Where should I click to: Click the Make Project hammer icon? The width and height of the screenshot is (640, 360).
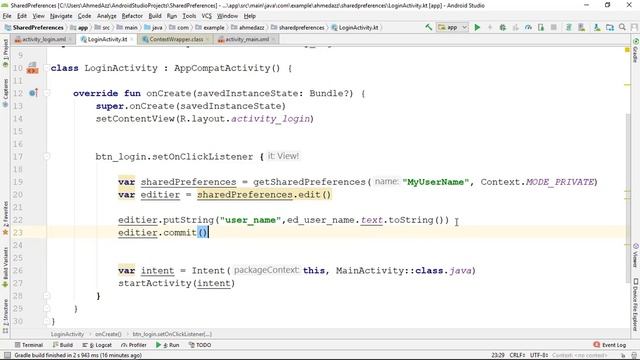(x=429, y=27)
